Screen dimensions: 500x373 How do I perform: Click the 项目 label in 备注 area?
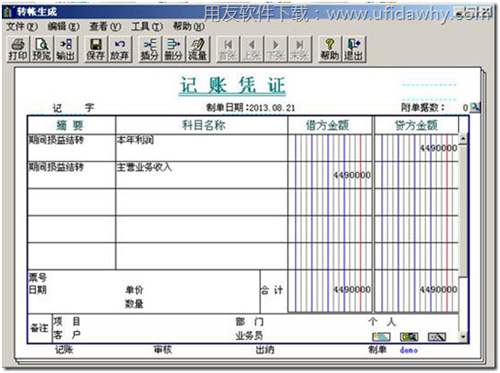coord(67,321)
